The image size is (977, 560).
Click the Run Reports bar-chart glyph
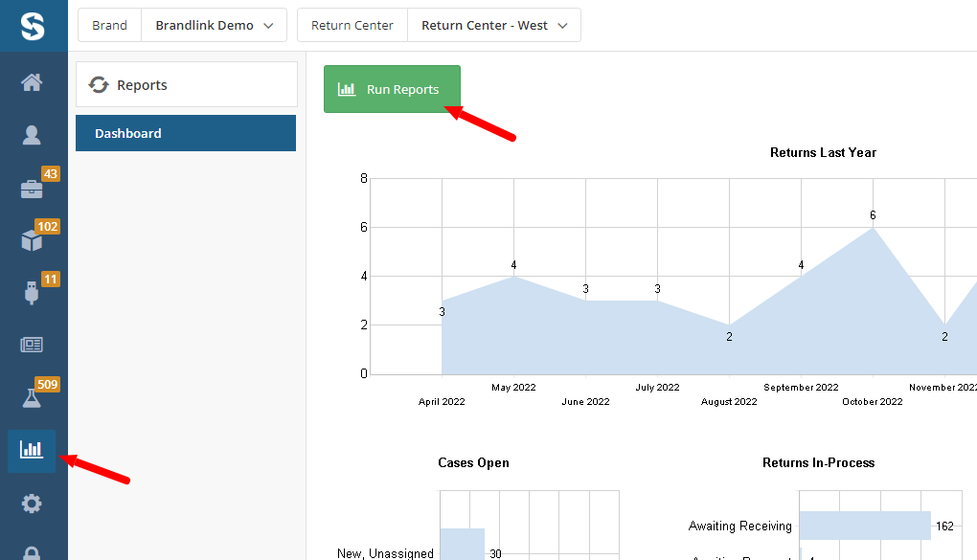coord(346,89)
